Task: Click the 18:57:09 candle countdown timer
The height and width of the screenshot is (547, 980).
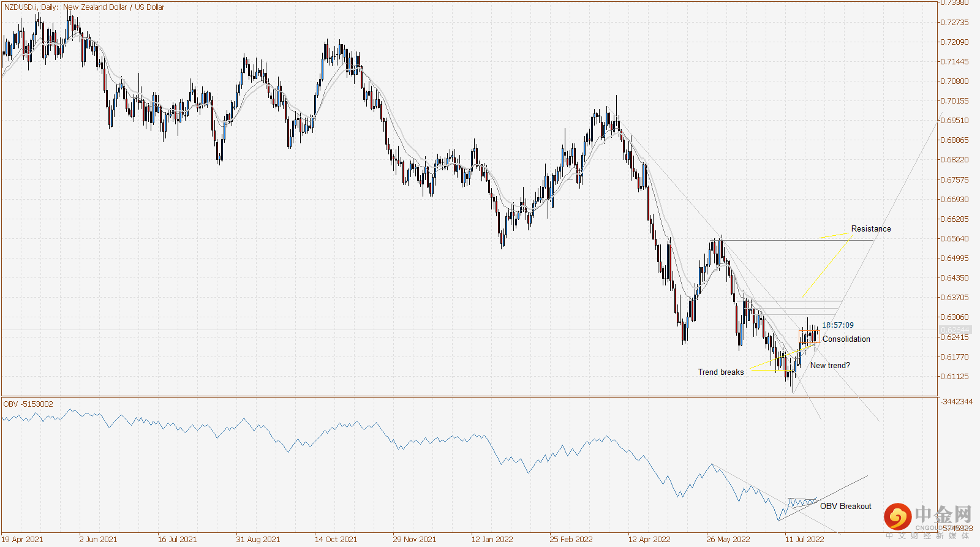Action: pos(838,325)
